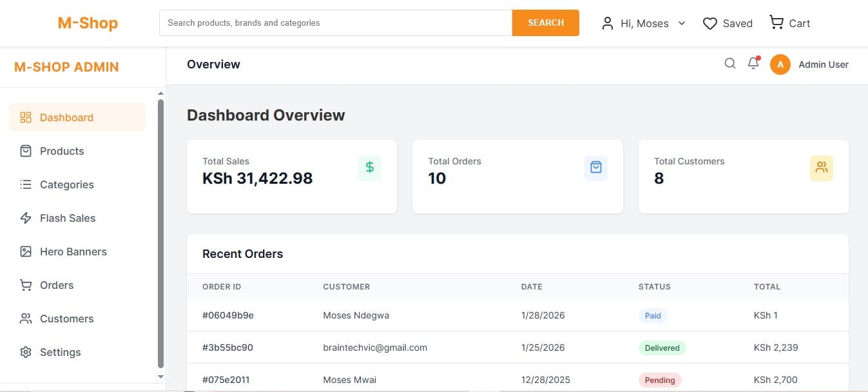Click the product search input field

click(335, 22)
